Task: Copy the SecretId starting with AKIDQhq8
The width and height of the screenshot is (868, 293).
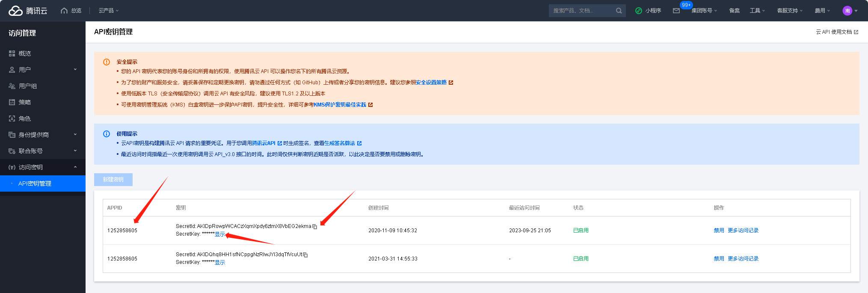Action: point(305,255)
